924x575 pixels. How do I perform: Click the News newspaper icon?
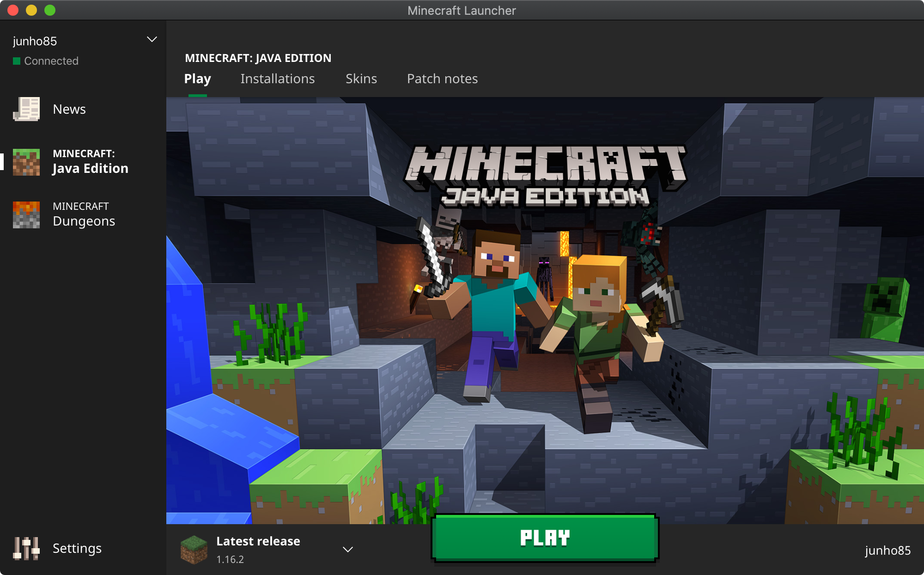(26, 109)
